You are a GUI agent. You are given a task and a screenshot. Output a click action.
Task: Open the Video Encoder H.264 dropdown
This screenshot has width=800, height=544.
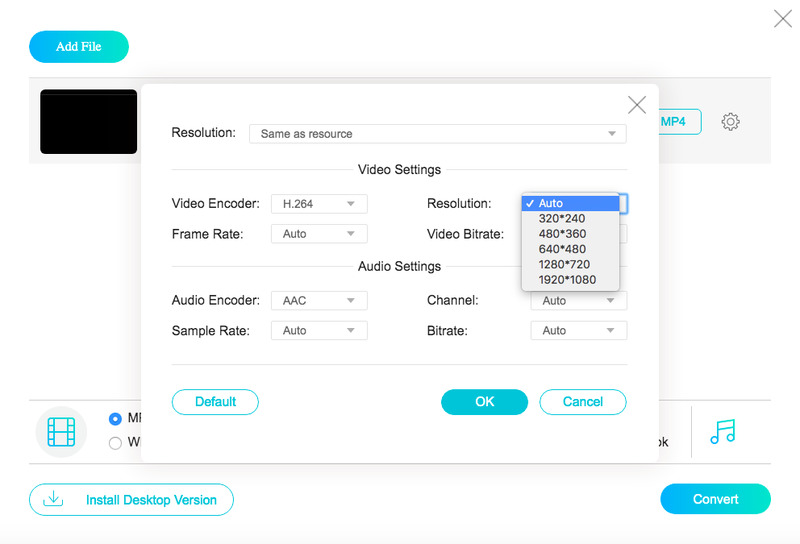point(319,204)
